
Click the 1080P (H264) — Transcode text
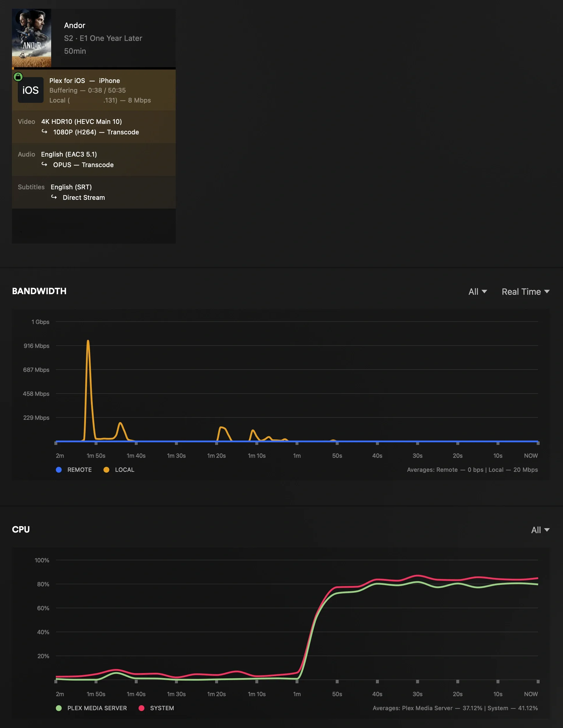click(x=96, y=132)
